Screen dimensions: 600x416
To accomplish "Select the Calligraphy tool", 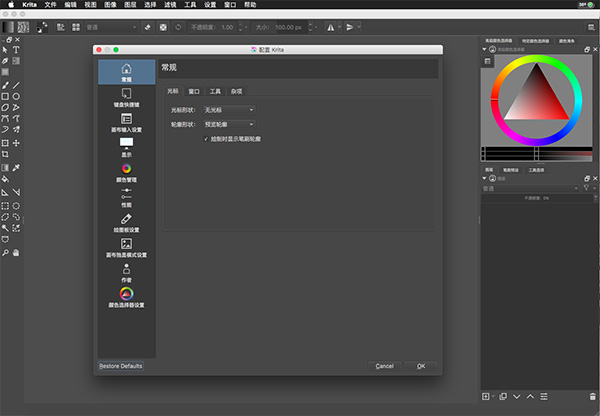I will tap(5, 61).
